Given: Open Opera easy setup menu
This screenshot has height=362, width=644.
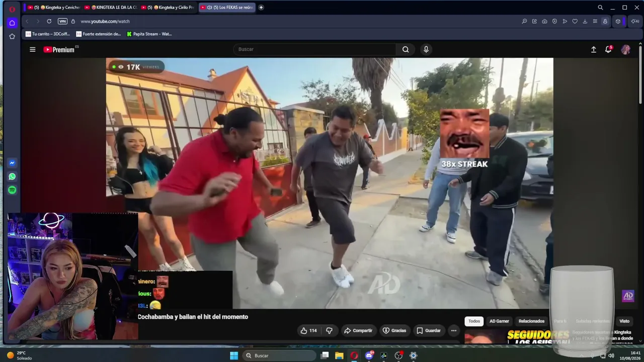Looking at the screenshot, I should 595,21.
